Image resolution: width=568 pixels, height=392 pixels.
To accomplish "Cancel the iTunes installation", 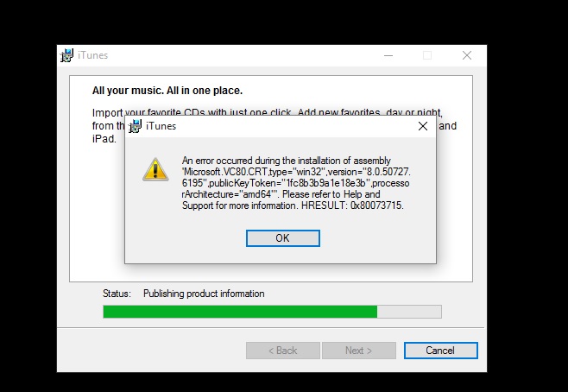I will click(441, 351).
